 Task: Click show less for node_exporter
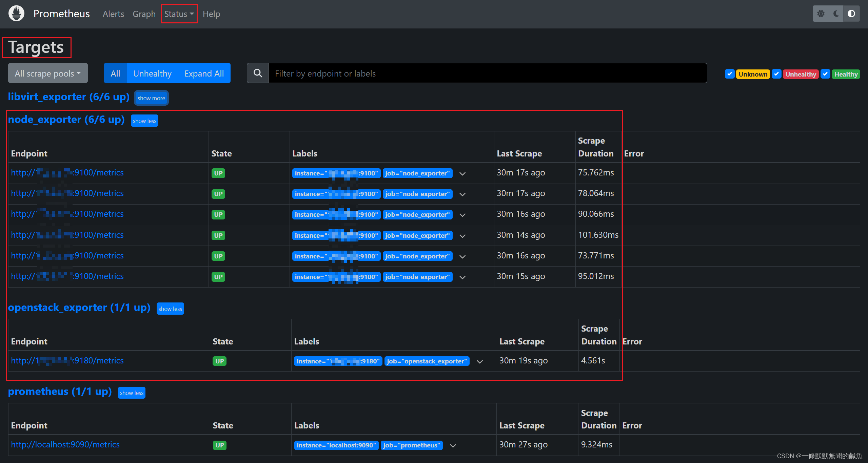tap(144, 121)
